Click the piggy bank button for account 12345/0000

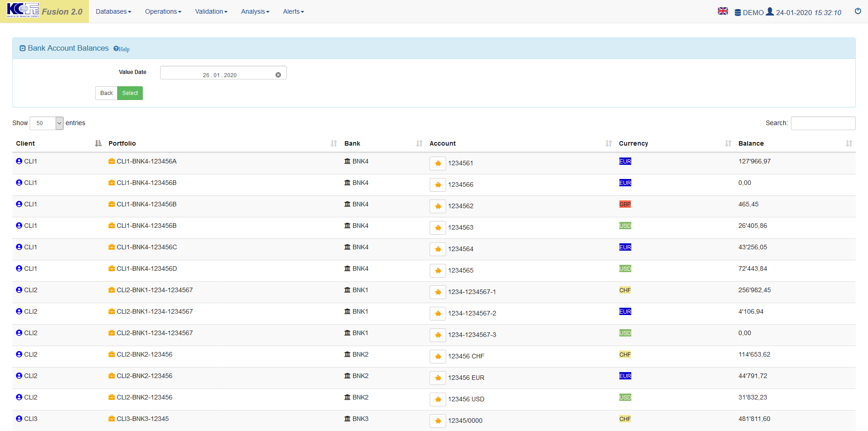pyautogui.click(x=437, y=421)
